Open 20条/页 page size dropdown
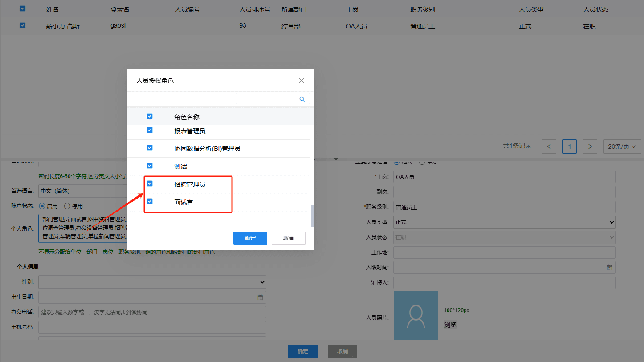Image resolution: width=644 pixels, height=362 pixels. (622, 146)
